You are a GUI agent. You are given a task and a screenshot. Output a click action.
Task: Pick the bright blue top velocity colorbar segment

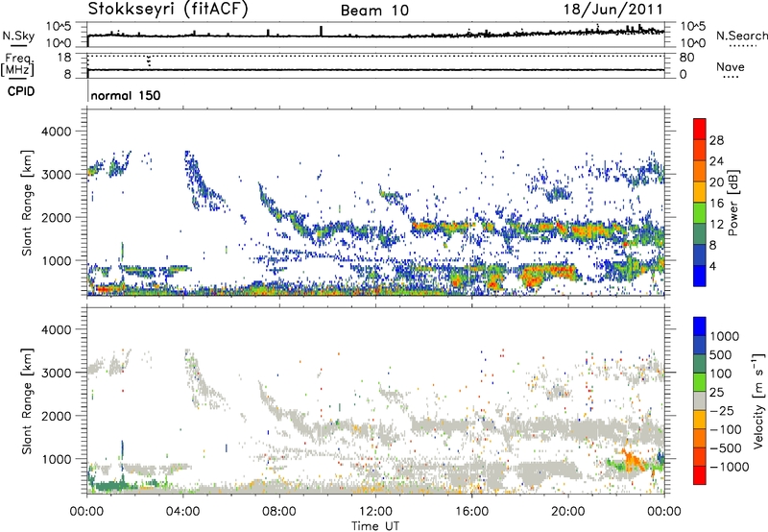click(x=700, y=326)
